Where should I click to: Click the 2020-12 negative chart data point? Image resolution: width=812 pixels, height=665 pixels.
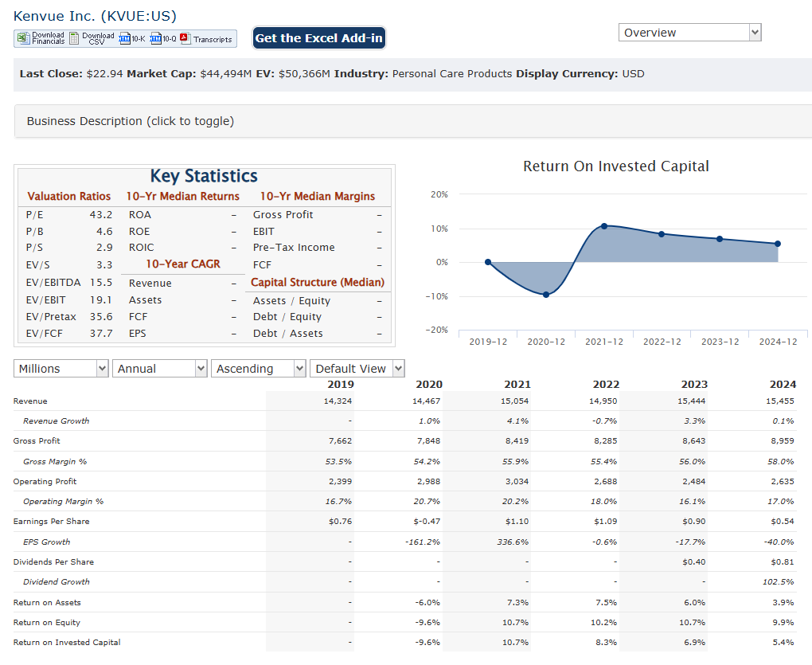[546, 295]
